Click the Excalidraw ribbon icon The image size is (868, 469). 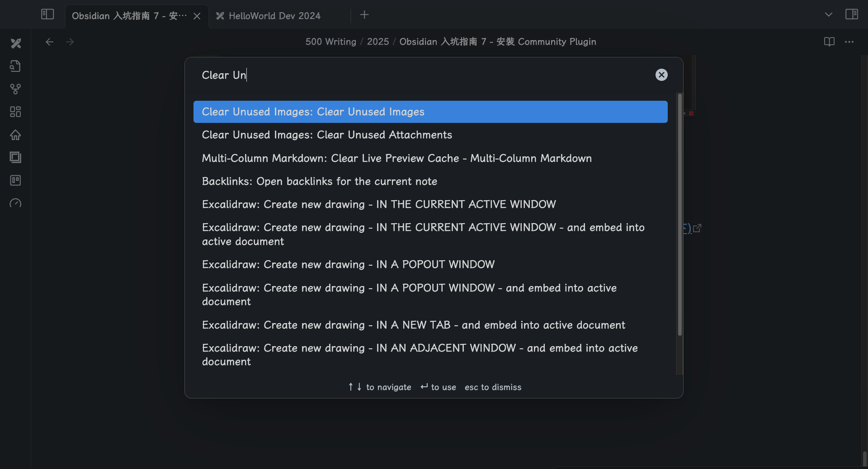16,43
